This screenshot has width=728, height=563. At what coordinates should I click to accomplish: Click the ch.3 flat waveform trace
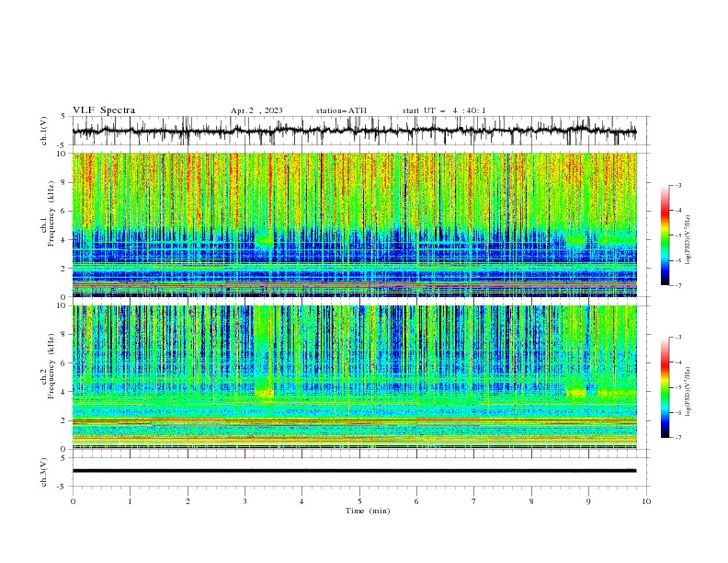pyautogui.click(x=354, y=471)
